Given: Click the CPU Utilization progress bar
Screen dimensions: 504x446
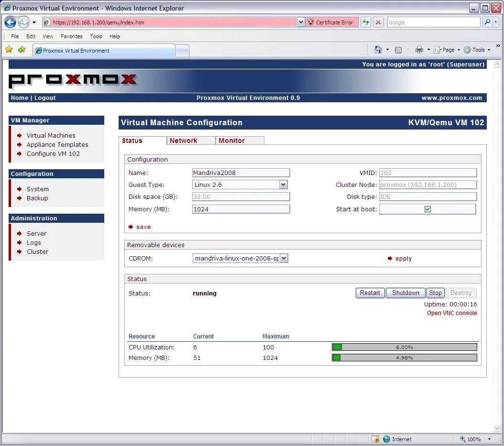Looking at the screenshot, I should (x=405, y=347).
